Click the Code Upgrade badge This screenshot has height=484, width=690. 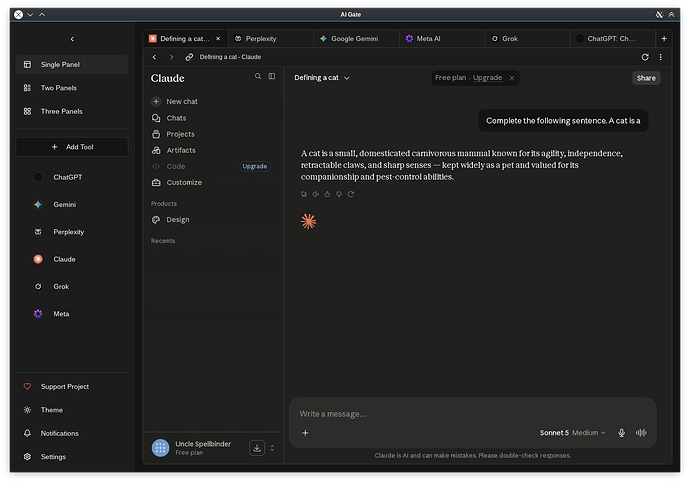click(x=255, y=166)
